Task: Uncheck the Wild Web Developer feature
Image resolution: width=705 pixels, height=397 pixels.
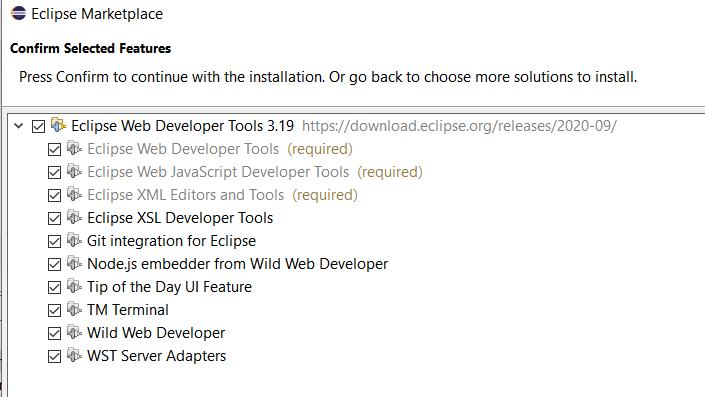Action: [54, 333]
